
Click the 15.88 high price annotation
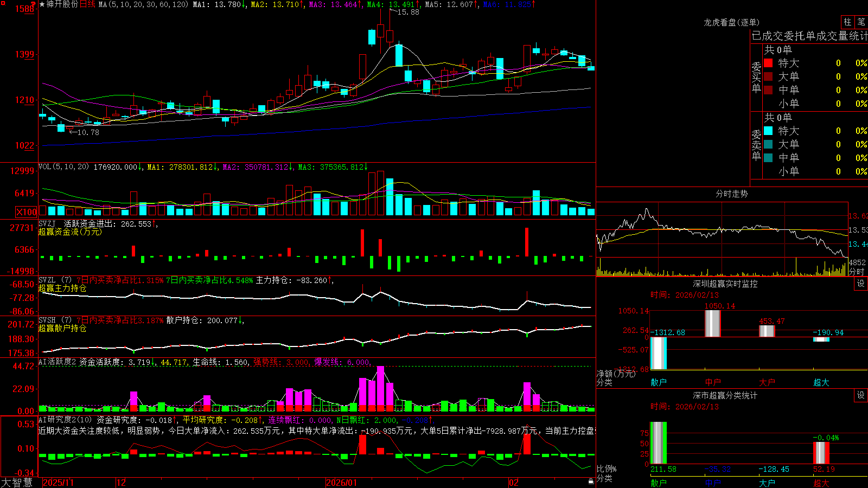pyautogui.click(x=408, y=12)
